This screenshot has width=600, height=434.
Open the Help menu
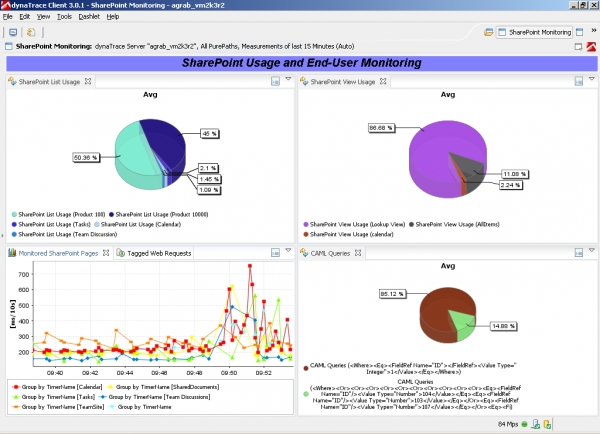click(x=112, y=16)
